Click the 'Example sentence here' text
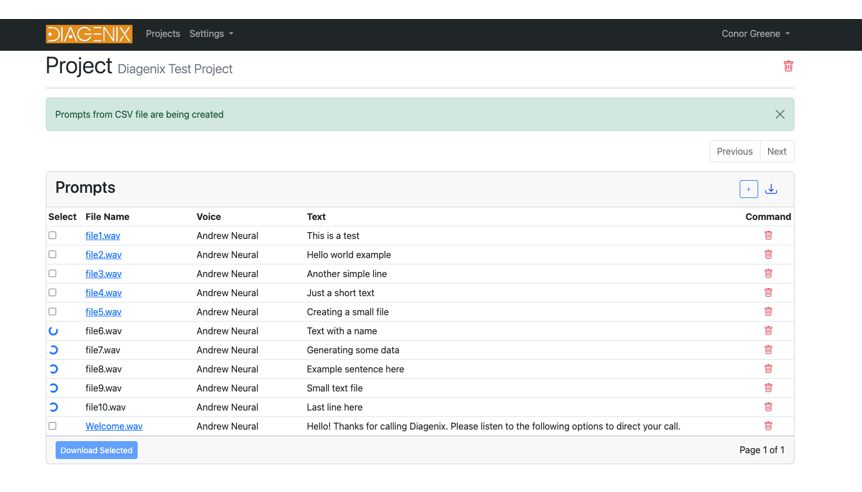 click(x=355, y=369)
